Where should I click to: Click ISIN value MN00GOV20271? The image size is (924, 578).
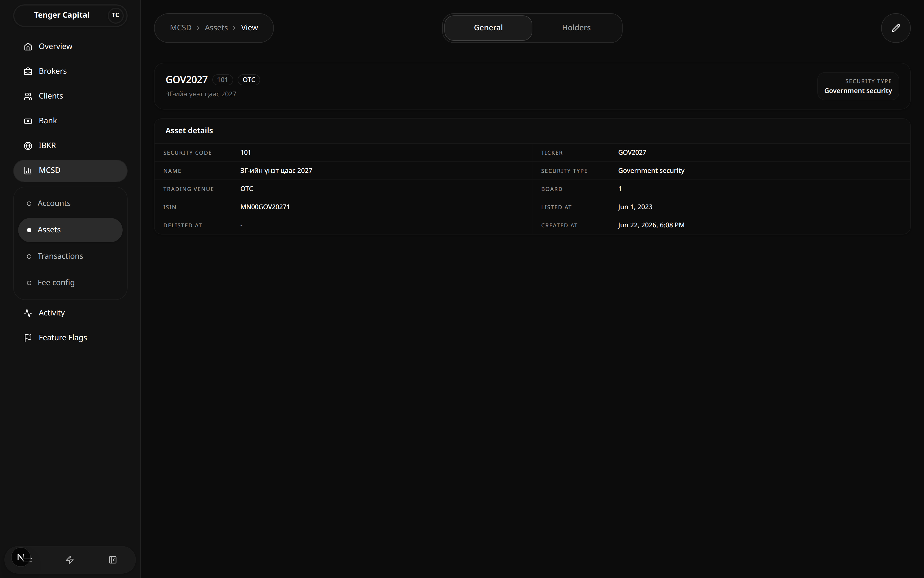tap(265, 207)
